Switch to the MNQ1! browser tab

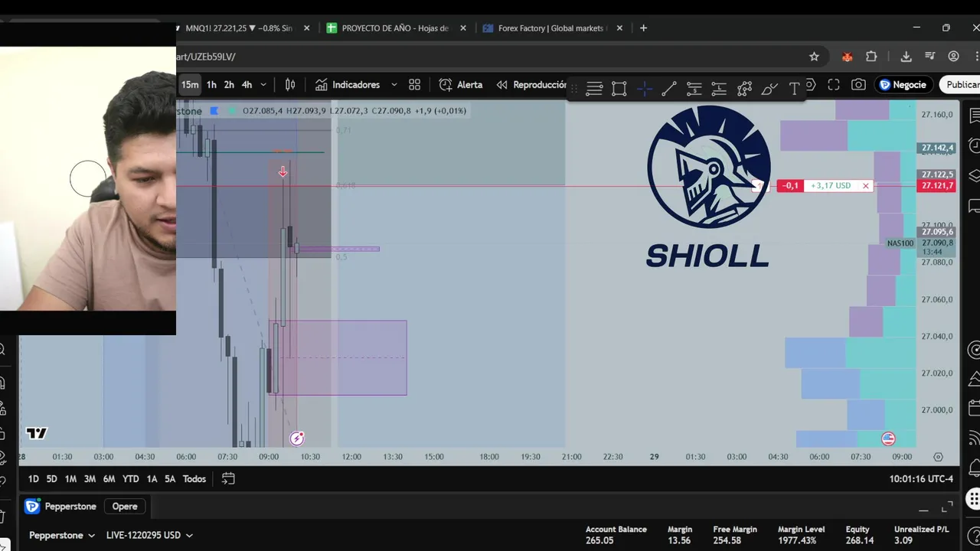pyautogui.click(x=237, y=28)
